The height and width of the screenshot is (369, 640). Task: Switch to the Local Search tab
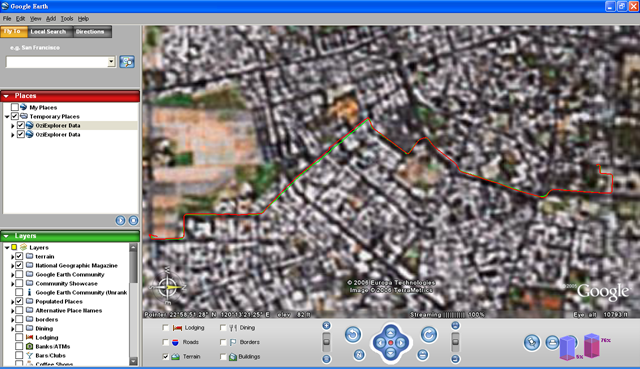(48, 31)
